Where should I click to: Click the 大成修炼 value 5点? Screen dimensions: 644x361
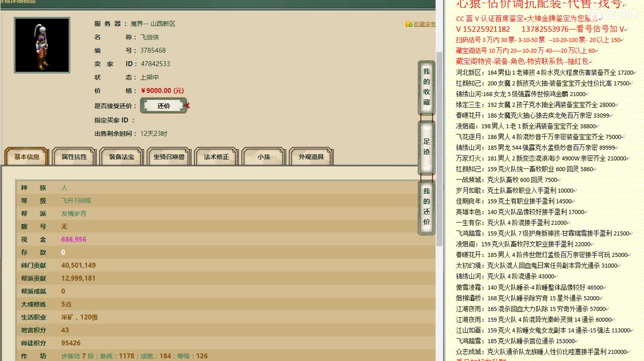point(66,305)
